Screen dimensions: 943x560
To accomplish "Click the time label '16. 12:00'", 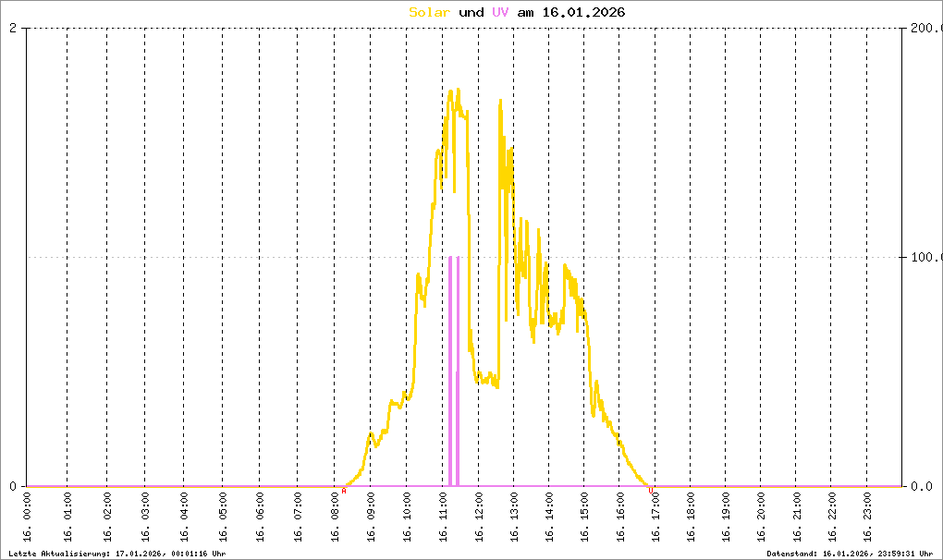I will coord(479,517).
